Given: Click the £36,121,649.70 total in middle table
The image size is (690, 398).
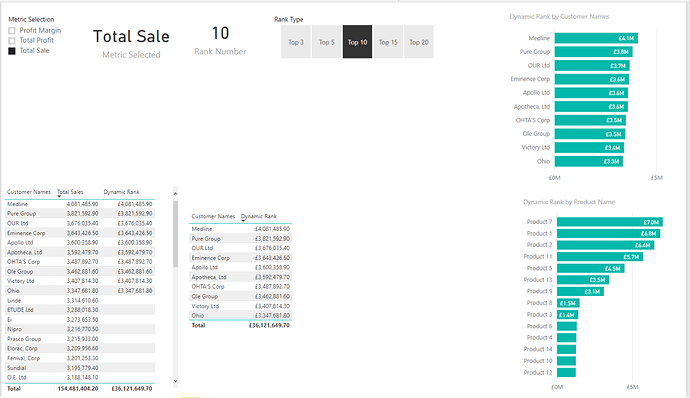Looking at the screenshot, I should (269, 325).
